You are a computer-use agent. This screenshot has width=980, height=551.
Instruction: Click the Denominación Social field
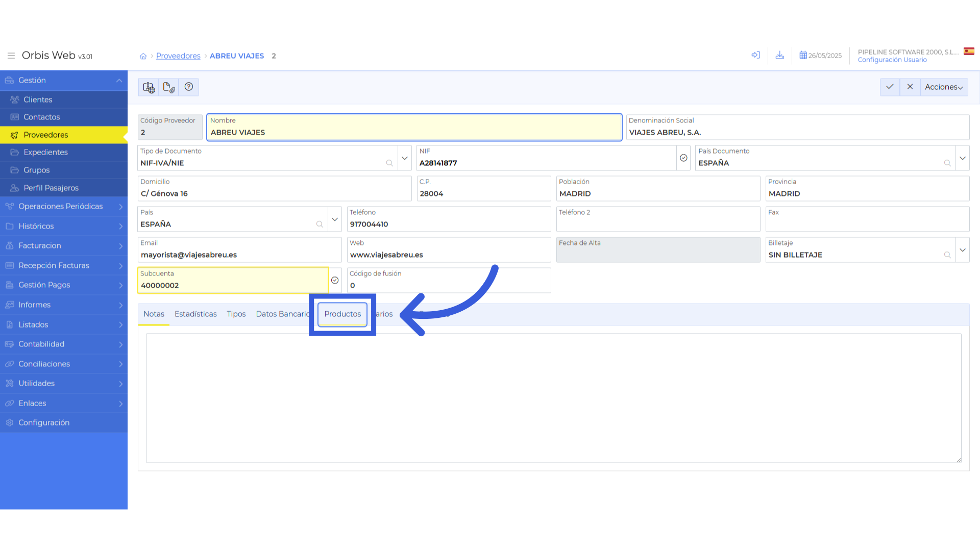pos(798,127)
